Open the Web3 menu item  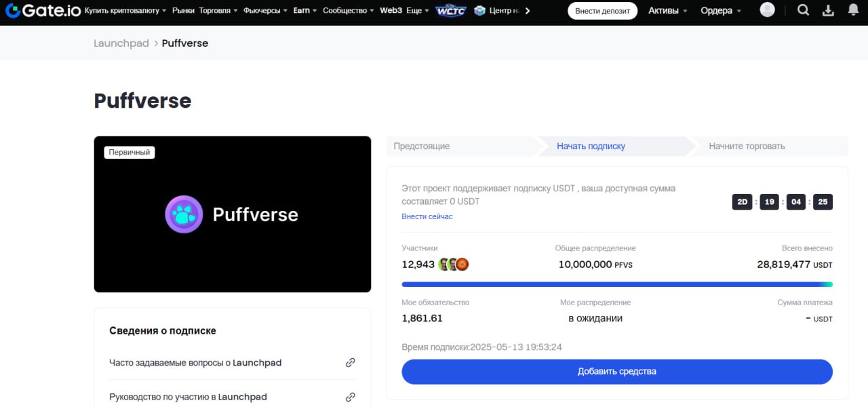coord(391,11)
